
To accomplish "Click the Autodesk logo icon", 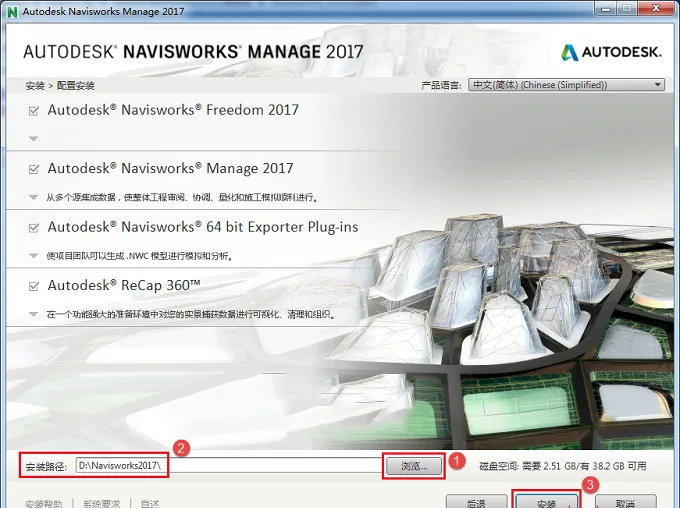I will point(569,52).
